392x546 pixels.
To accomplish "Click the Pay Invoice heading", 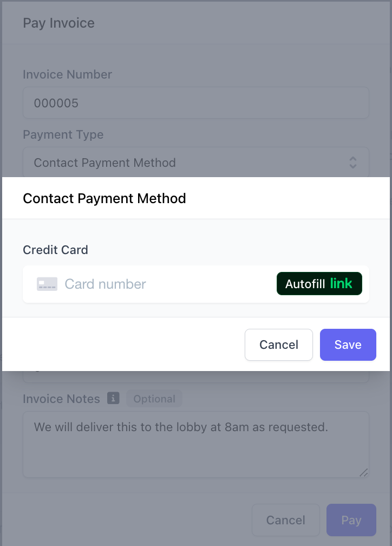I will (58, 23).
